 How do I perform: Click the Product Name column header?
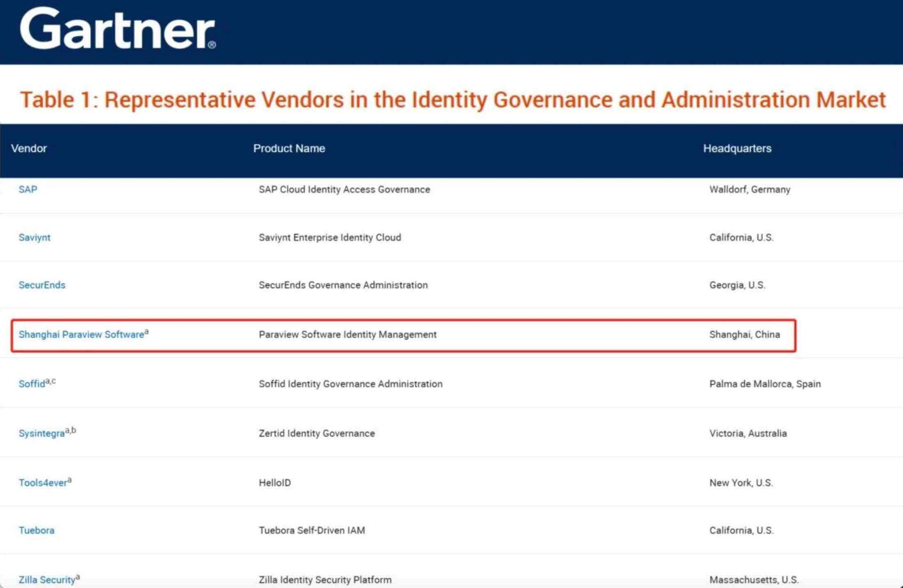(x=289, y=148)
